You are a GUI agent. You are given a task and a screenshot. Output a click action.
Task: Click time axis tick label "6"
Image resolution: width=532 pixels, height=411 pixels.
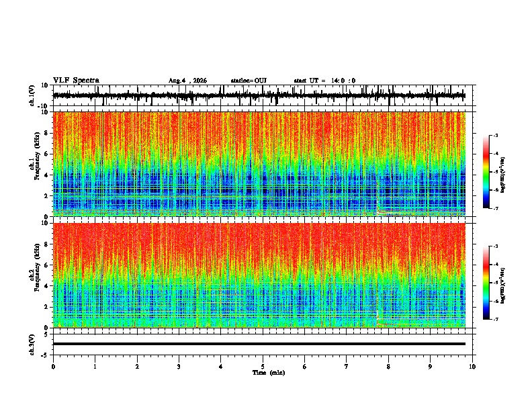pos(305,367)
